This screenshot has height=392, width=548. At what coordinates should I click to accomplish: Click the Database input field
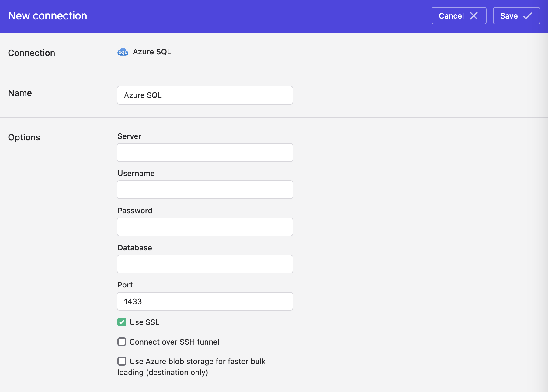pos(205,264)
